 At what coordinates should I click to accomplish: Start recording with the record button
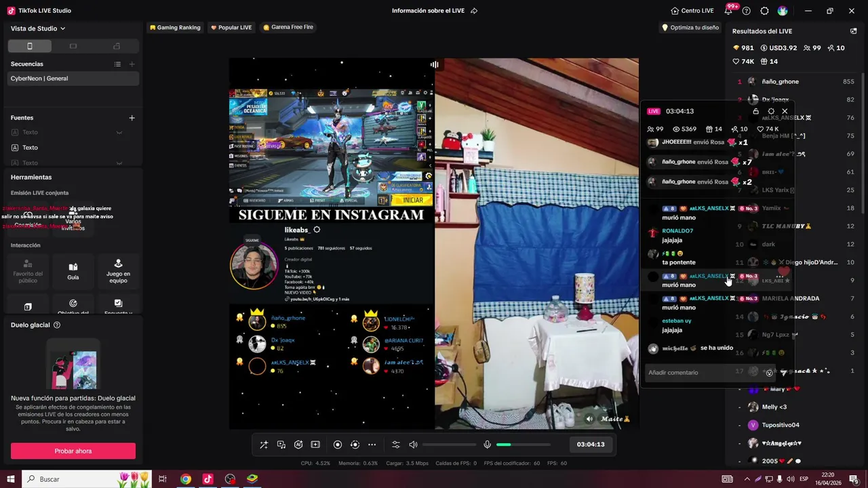coord(338,445)
